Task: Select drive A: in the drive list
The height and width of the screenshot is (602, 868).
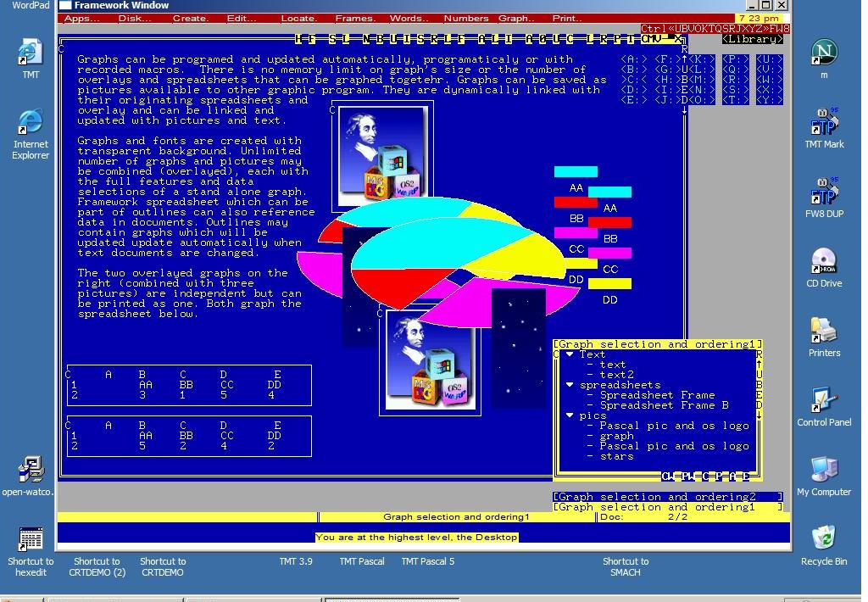Action: coord(634,59)
